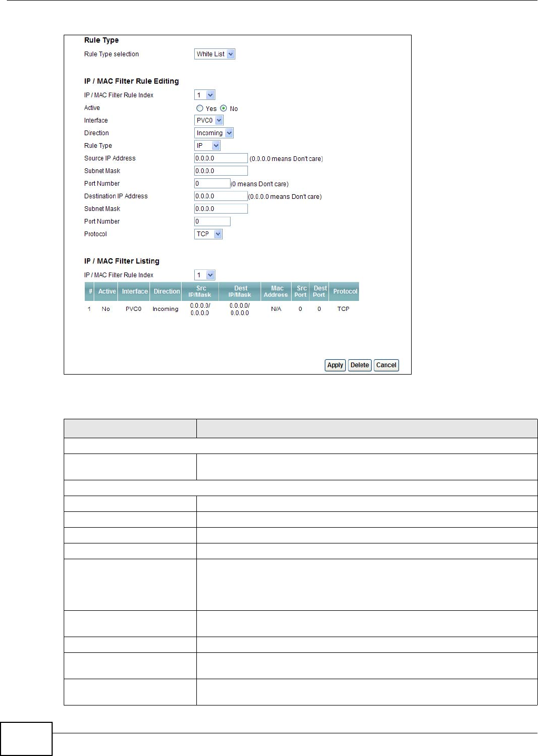Select the Active Yes radio button

pos(200,108)
